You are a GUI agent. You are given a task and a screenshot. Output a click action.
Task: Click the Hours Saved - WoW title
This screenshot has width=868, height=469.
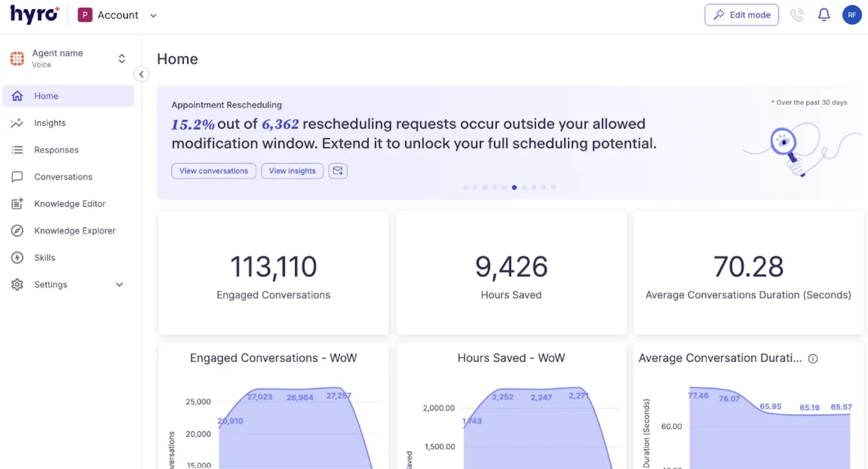[511, 358]
